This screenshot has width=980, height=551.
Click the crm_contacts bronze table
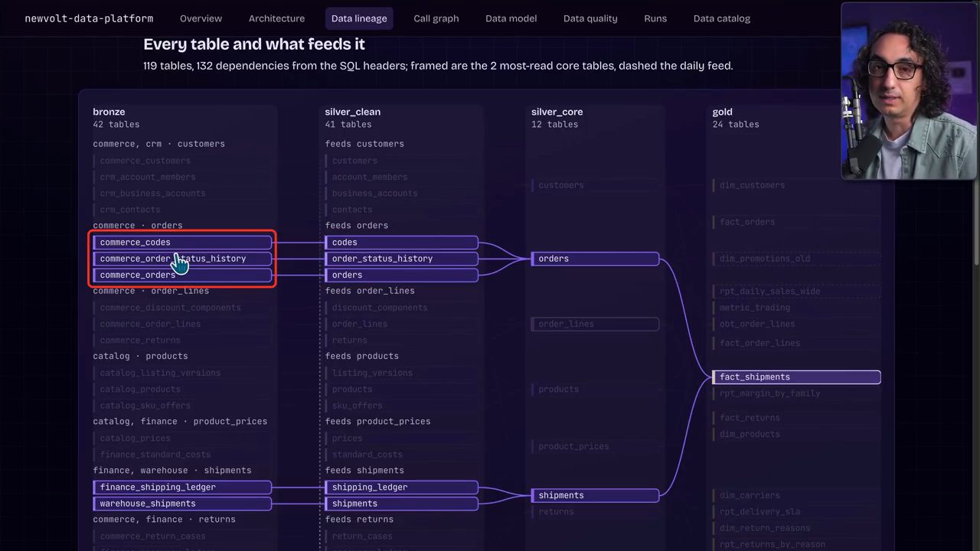coord(182,210)
